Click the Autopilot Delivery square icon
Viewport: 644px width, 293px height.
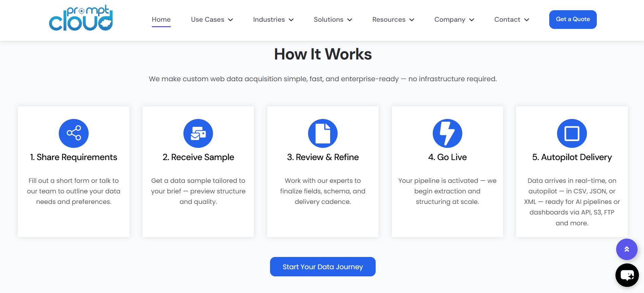point(572,133)
